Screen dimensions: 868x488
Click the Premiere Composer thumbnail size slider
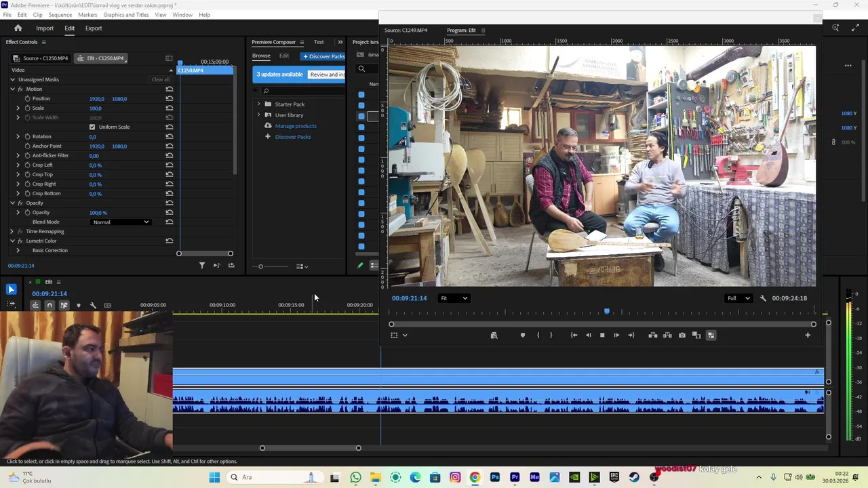pyautogui.click(x=260, y=266)
